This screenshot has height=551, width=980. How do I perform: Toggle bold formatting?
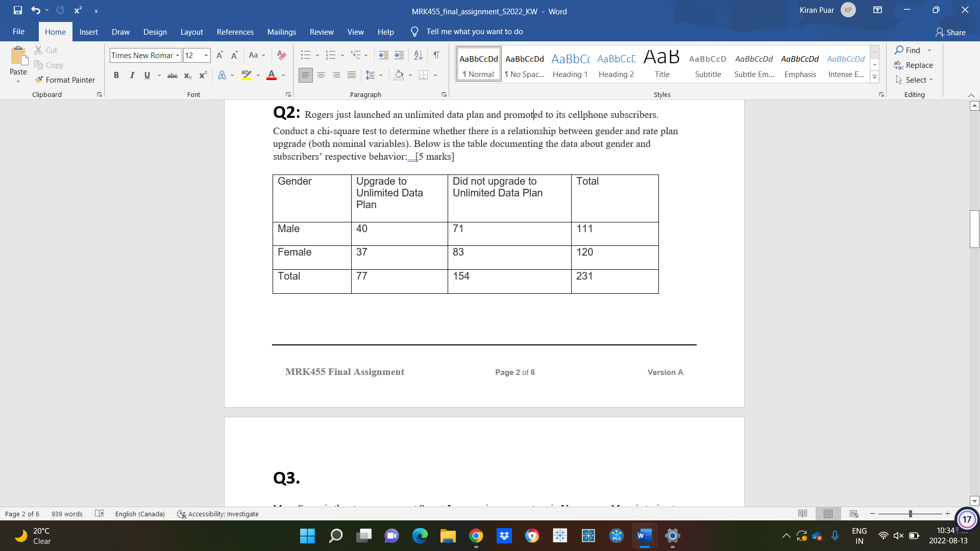click(x=116, y=75)
